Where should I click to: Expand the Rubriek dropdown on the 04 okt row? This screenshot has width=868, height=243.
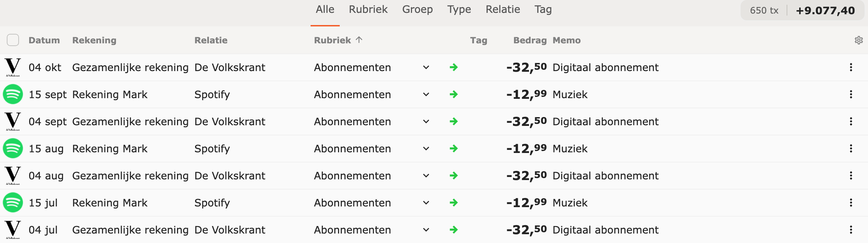(x=426, y=67)
